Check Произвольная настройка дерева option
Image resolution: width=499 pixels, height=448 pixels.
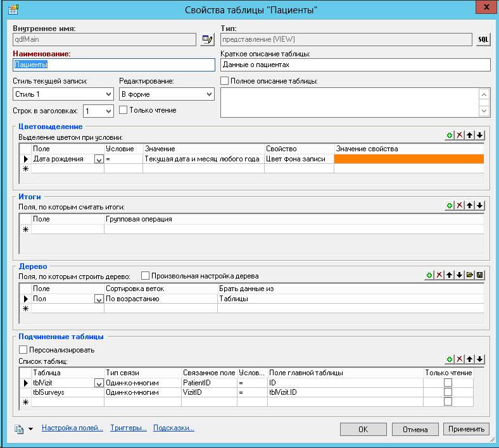[145, 276]
